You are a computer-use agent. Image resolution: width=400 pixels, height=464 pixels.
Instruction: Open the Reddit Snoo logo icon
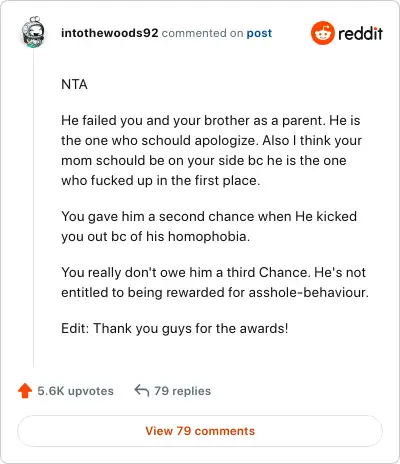coord(322,33)
